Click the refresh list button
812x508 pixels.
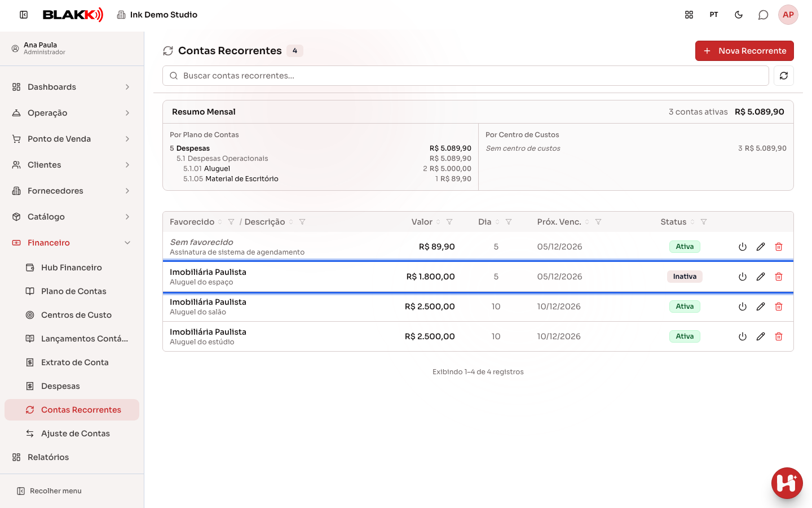click(x=784, y=76)
